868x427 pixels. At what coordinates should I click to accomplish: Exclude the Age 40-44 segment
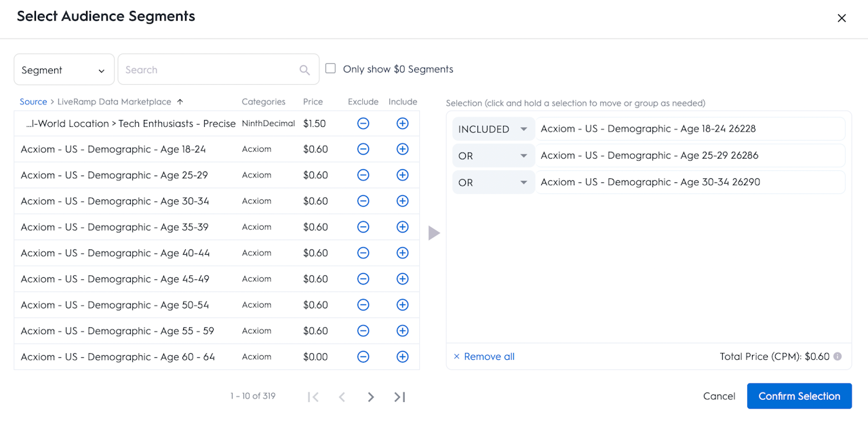click(363, 253)
